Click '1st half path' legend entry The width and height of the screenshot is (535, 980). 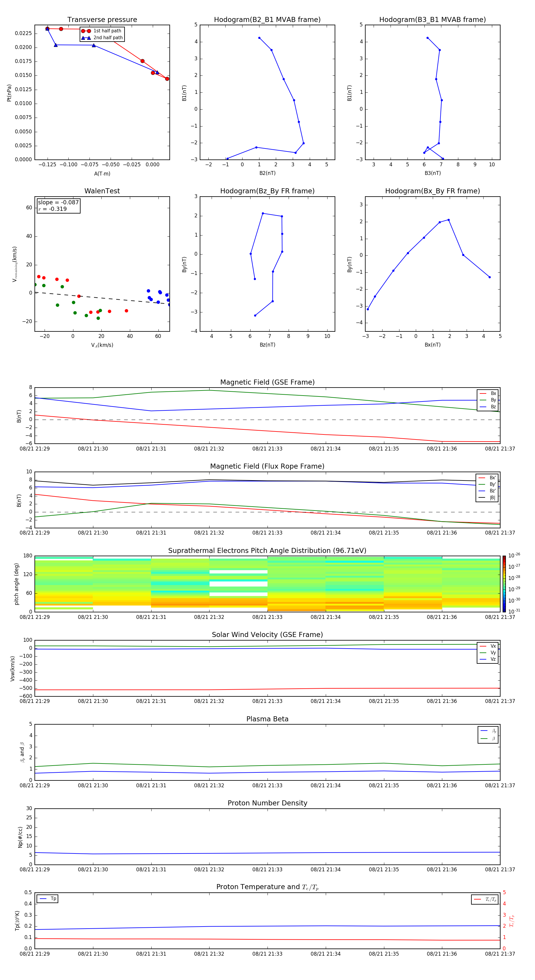pyautogui.click(x=101, y=31)
